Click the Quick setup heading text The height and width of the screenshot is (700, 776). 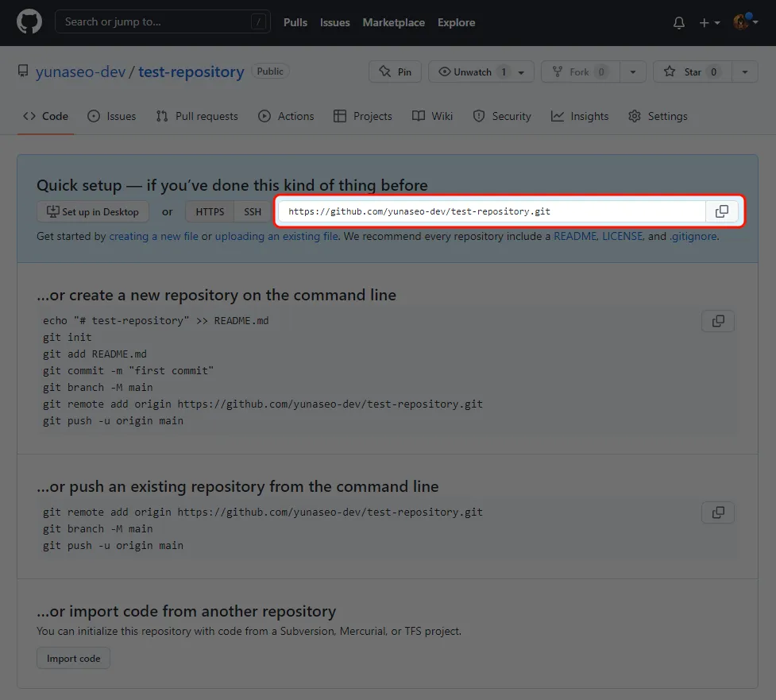tap(232, 186)
